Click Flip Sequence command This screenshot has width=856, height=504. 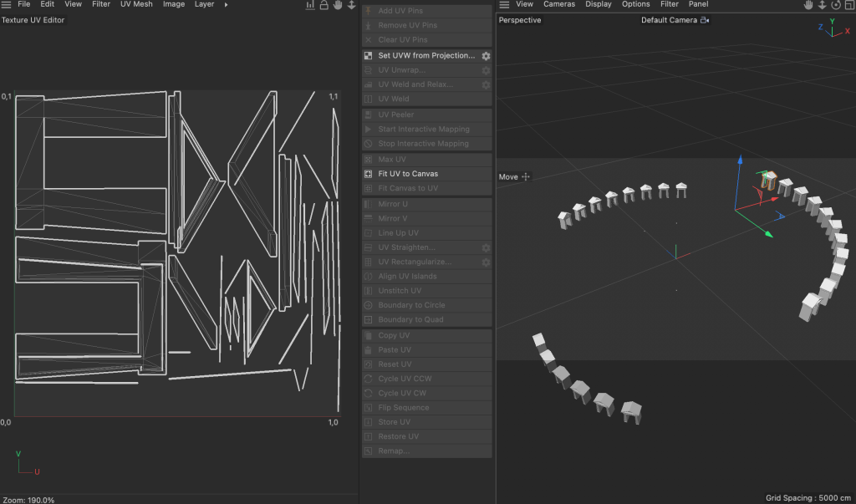pos(427,408)
